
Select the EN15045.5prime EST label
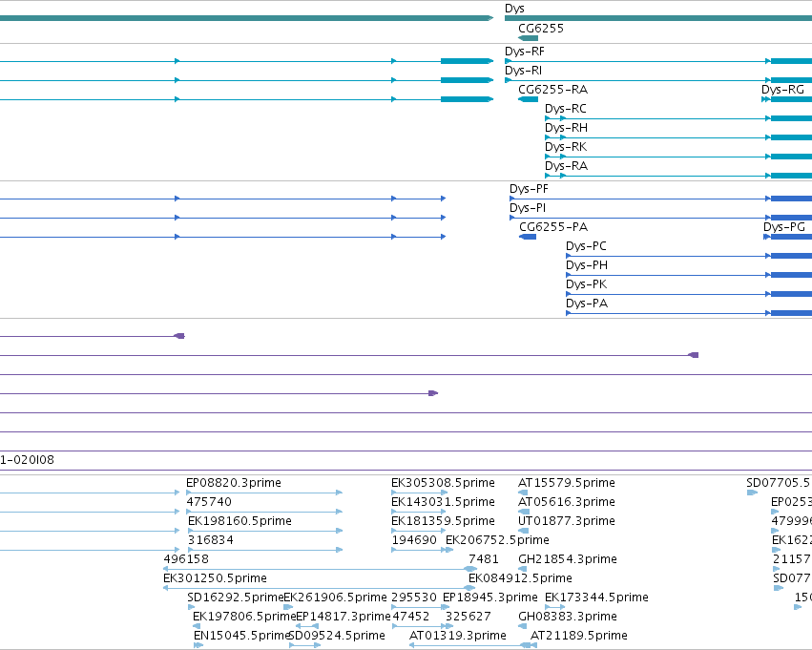241,636
